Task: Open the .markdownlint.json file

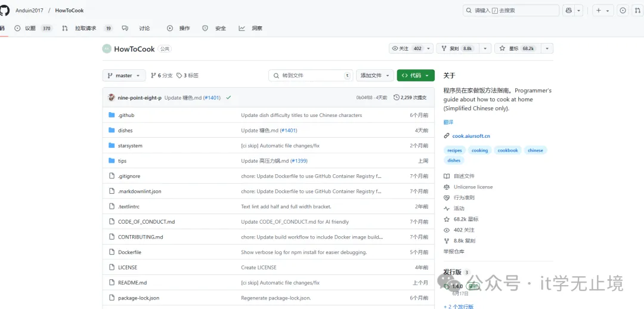Action: click(140, 191)
